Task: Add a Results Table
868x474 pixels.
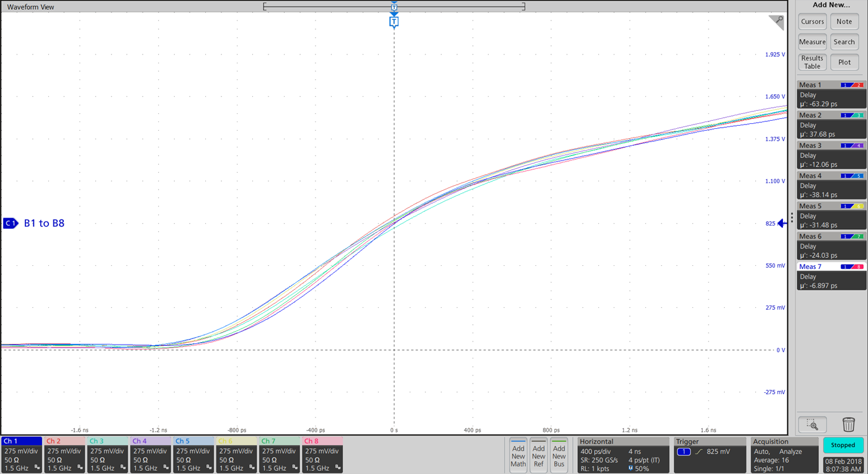Action: (812, 62)
